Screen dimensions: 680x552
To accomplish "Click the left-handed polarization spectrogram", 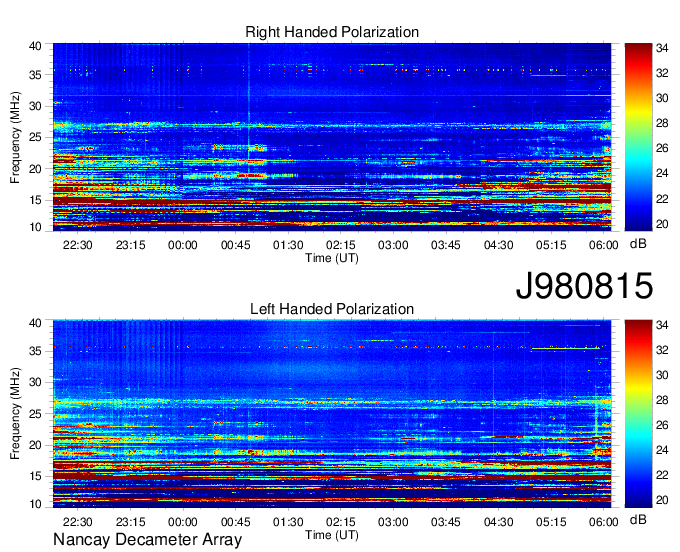I will [x=332, y=413].
